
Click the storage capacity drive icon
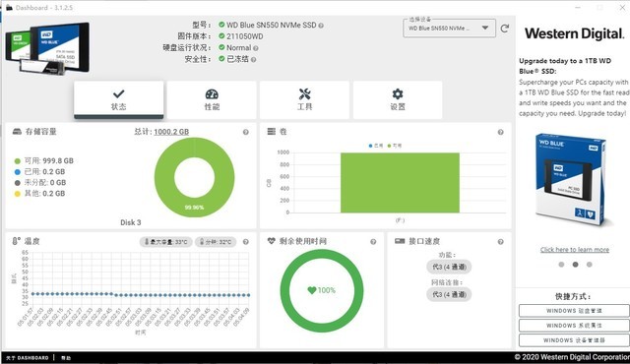point(17,132)
